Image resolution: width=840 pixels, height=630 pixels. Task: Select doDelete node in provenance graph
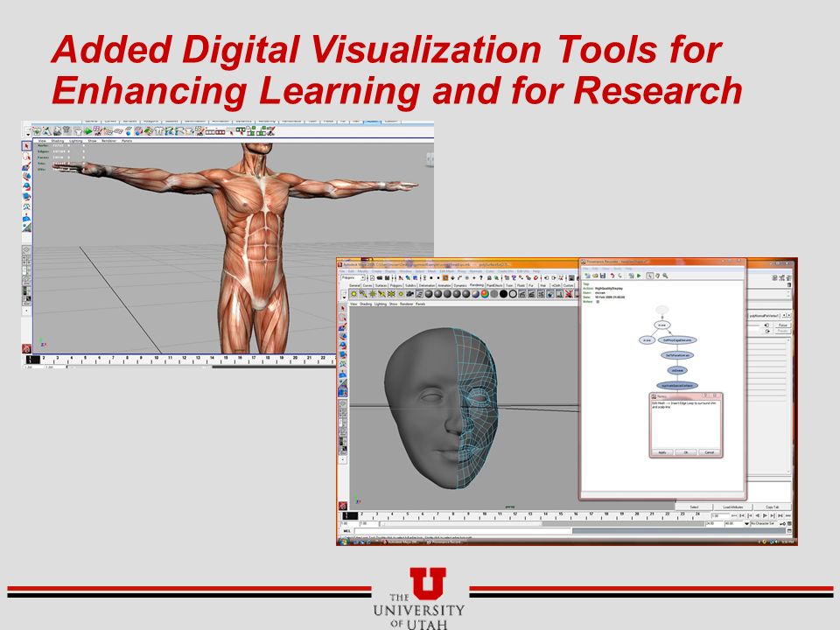coord(677,370)
